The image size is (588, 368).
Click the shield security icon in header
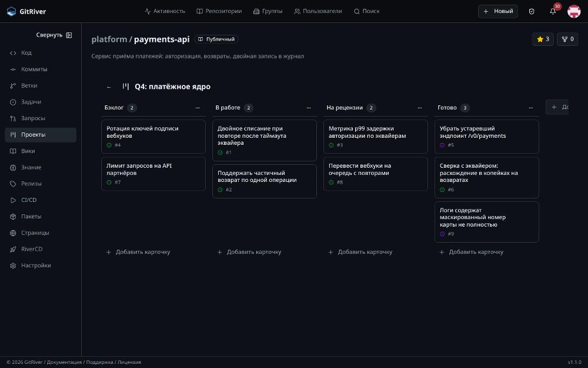tap(532, 11)
